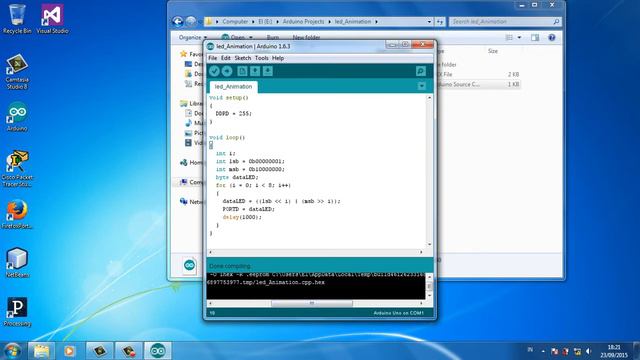The height and width of the screenshot is (360, 640).
Task: Click the taskbar clock showing 18:21
Action: pyautogui.click(x=613, y=351)
